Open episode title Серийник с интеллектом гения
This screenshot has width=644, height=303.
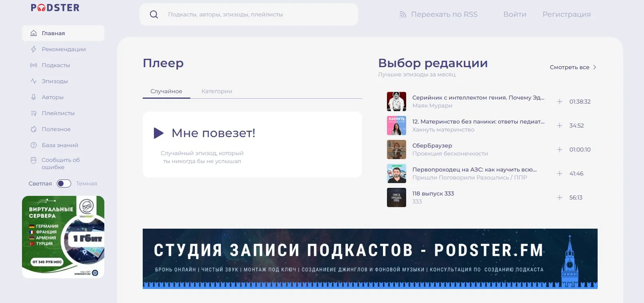pyautogui.click(x=478, y=98)
